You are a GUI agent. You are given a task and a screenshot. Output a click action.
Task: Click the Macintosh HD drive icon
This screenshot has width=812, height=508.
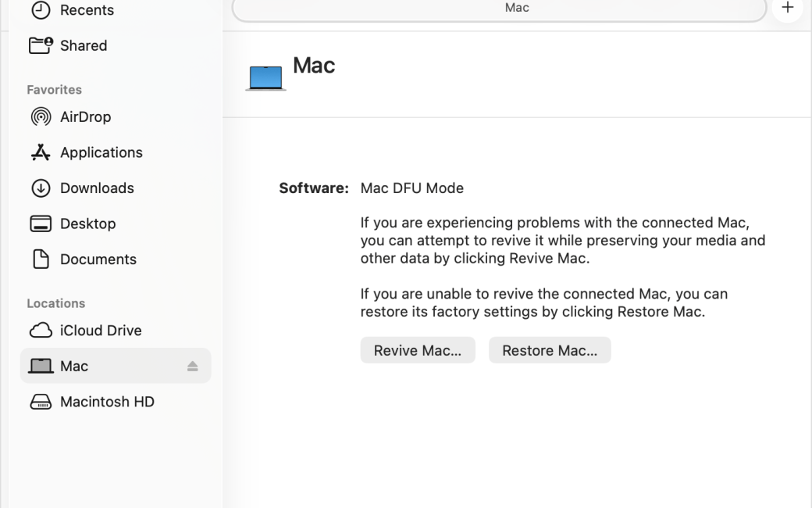pos(41,402)
